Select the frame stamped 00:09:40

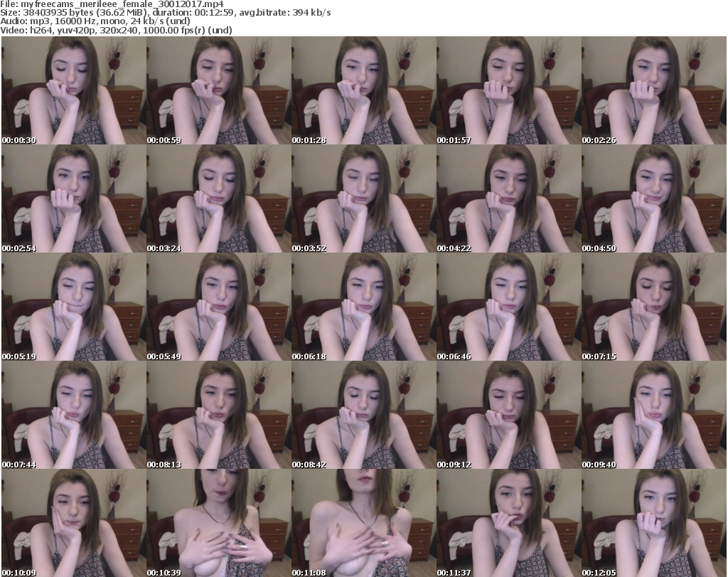(x=654, y=415)
